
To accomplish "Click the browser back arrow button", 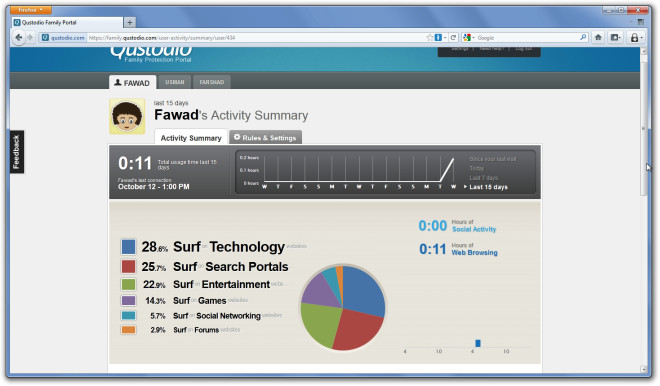I will (x=19, y=37).
